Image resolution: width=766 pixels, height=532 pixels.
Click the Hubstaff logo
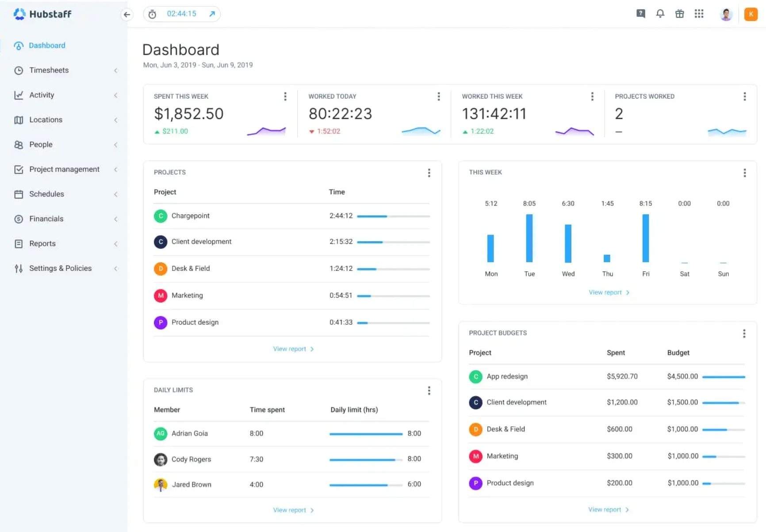click(x=42, y=14)
